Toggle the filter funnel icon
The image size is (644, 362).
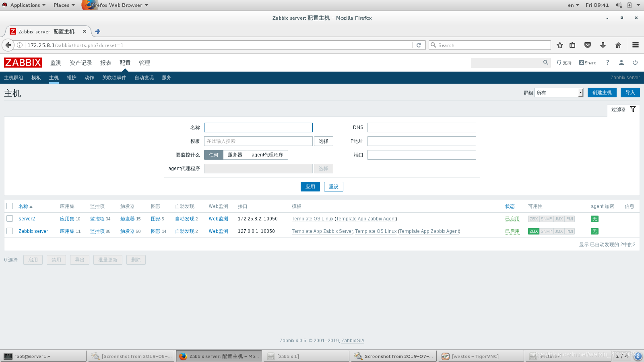(x=633, y=109)
